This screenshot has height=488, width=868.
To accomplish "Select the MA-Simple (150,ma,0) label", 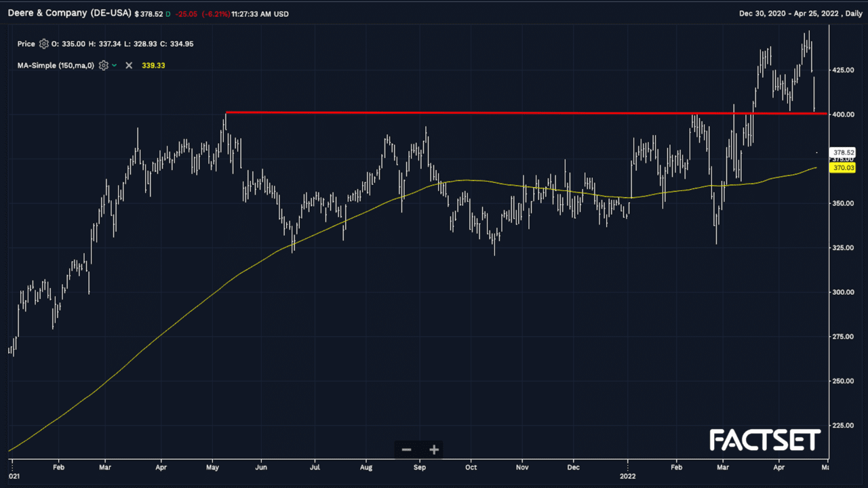I will point(56,66).
